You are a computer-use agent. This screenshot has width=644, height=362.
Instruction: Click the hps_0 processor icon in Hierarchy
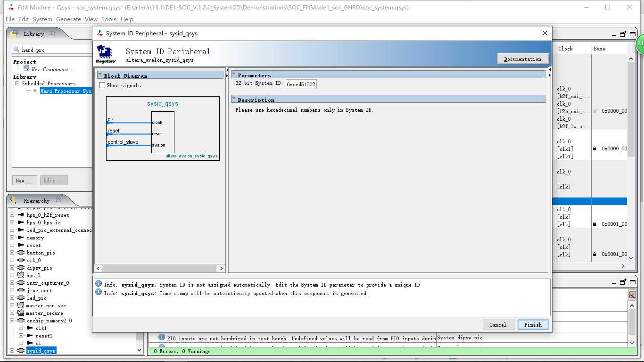click(x=21, y=275)
